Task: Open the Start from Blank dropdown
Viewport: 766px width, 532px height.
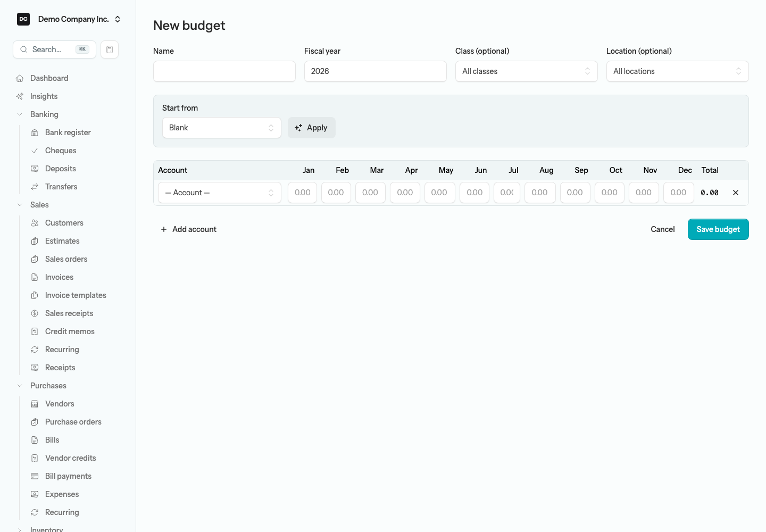Action: tap(222, 128)
